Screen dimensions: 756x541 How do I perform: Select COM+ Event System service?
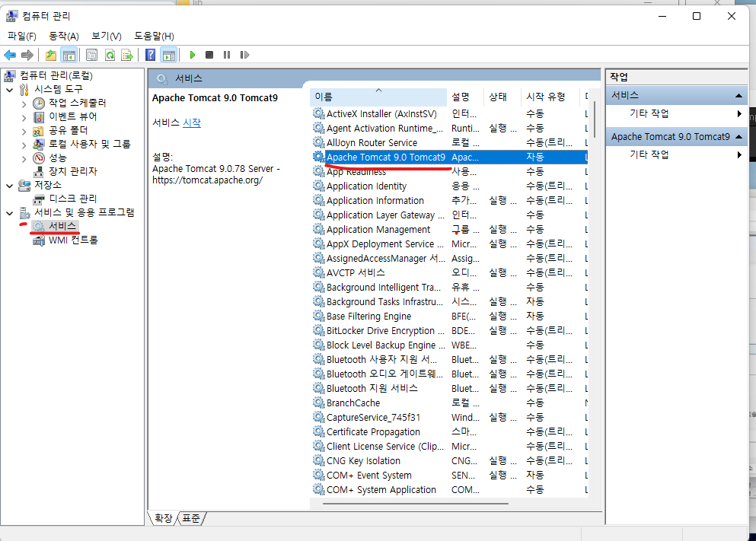pyautogui.click(x=449, y=475)
